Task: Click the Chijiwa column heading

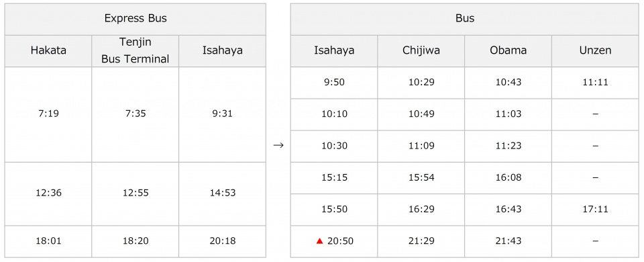Action: point(421,50)
